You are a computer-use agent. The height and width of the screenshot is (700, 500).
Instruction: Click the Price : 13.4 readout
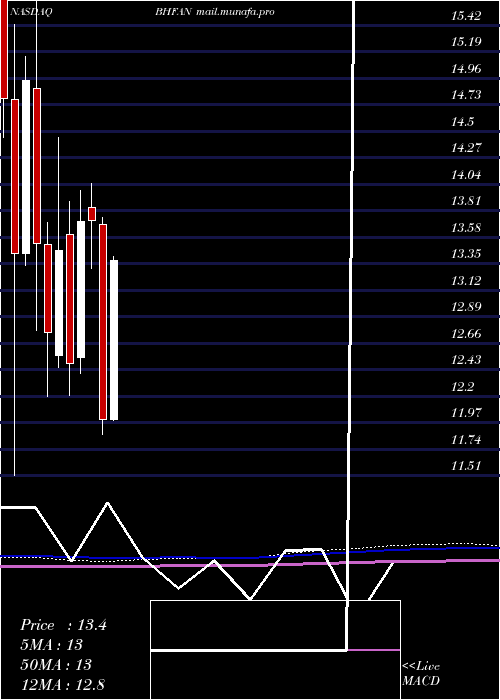coord(63,625)
